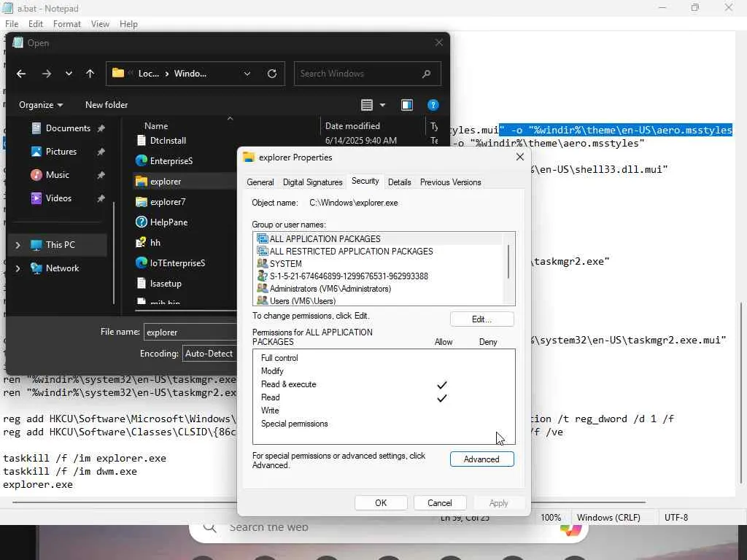The image size is (747, 560).
Task: Select the EnterpriseS Edge file icon
Action: point(141,161)
